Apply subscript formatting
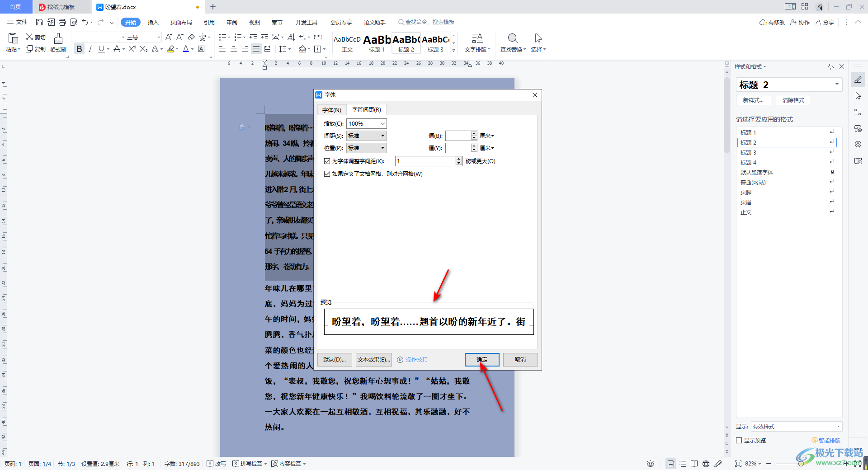Screen dimensions: 868x470 click(x=144, y=49)
